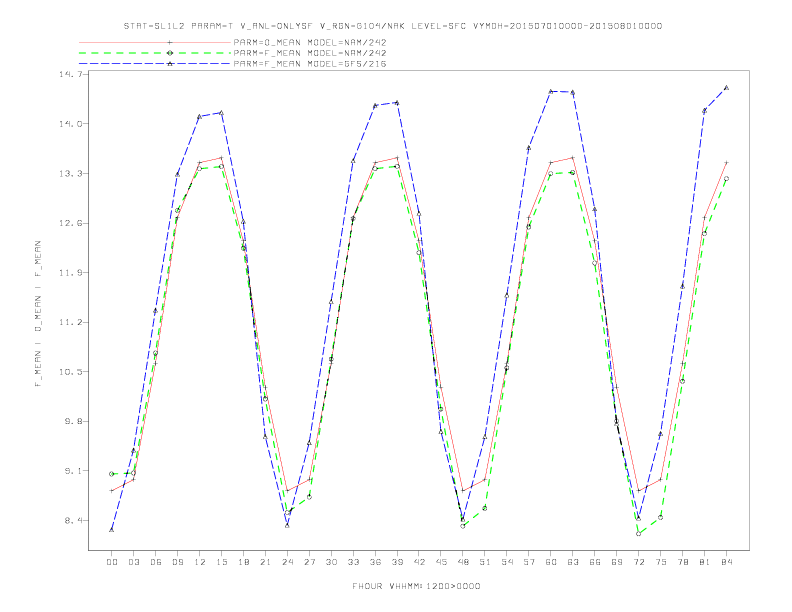This screenshot has height=612, width=792.
Task: Click the green NAM circle point at hour 72
Action: [638, 533]
